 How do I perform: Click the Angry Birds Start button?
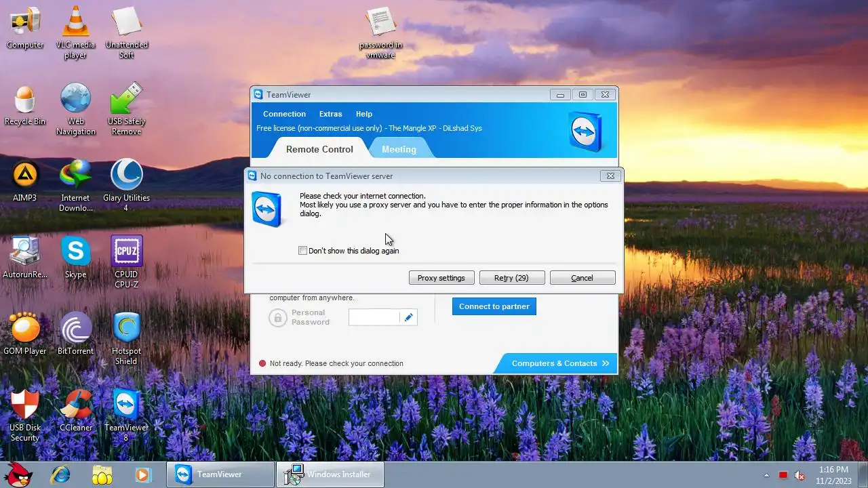click(18, 474)
